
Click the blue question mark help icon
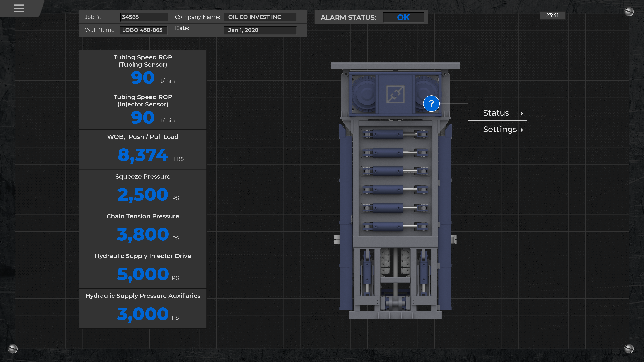(431, 103)
